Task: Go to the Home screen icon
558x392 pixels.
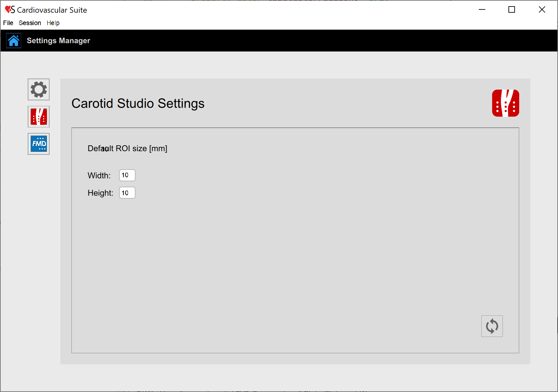Action: tap(14, 41)
